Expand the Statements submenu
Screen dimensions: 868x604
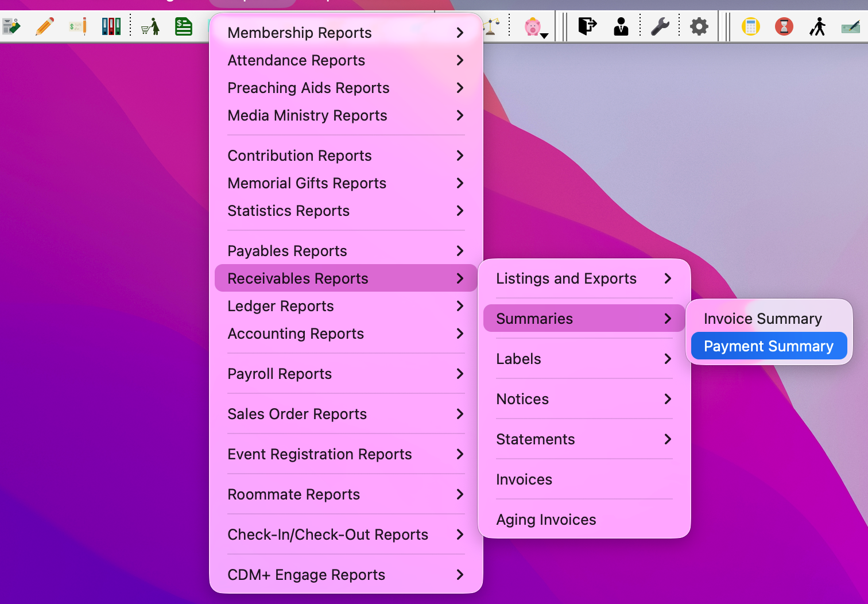point(584,439)
